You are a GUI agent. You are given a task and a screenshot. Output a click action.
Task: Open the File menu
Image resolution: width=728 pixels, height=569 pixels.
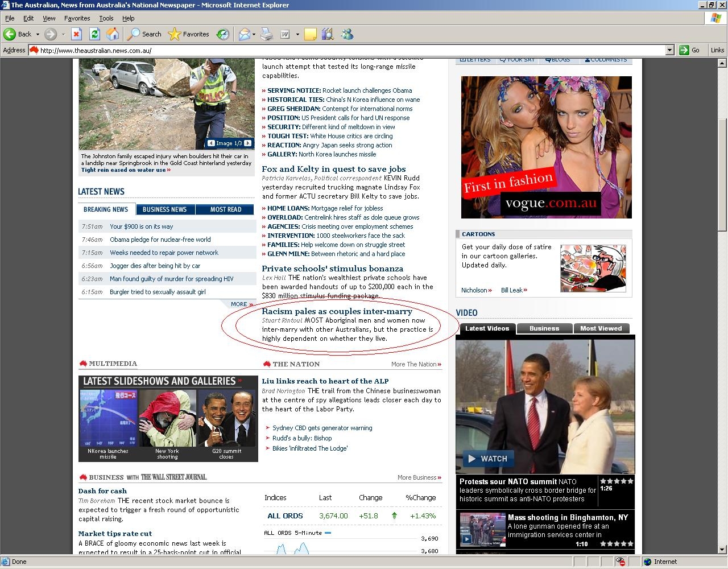pos(10,18)
